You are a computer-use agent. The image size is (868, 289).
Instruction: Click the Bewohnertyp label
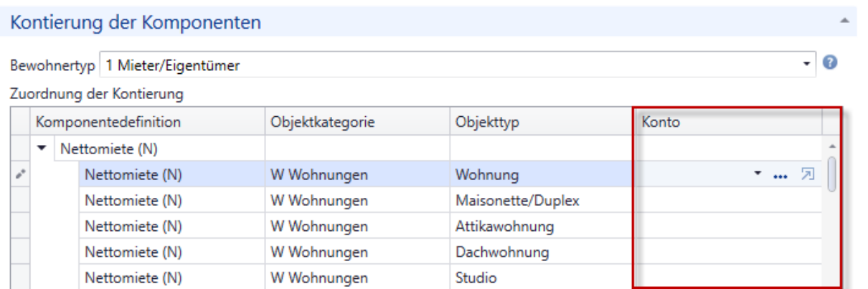52,66
